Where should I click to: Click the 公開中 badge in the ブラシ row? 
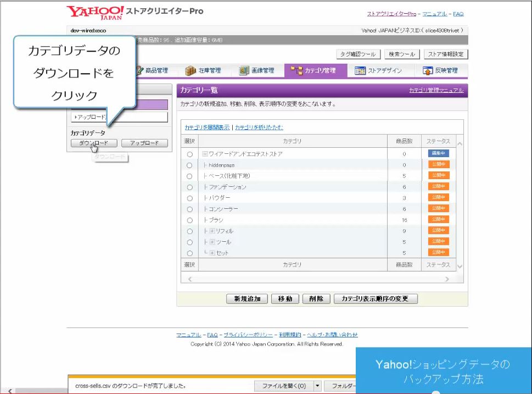438,219
